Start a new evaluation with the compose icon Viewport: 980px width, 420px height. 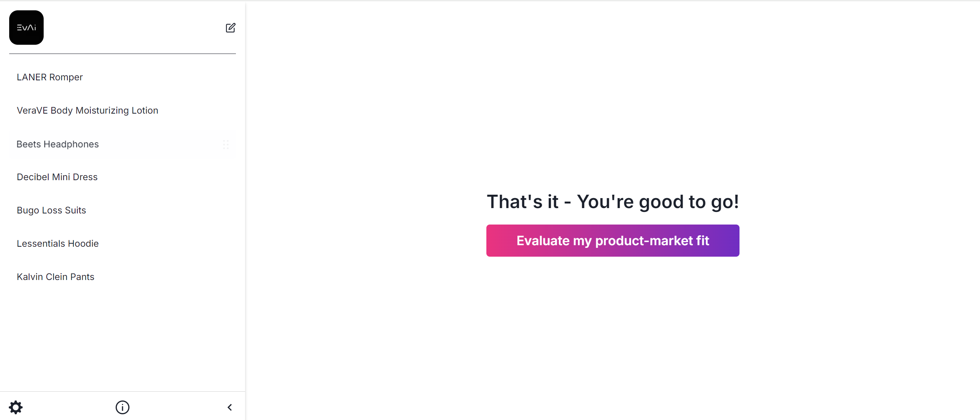(230, 28)
